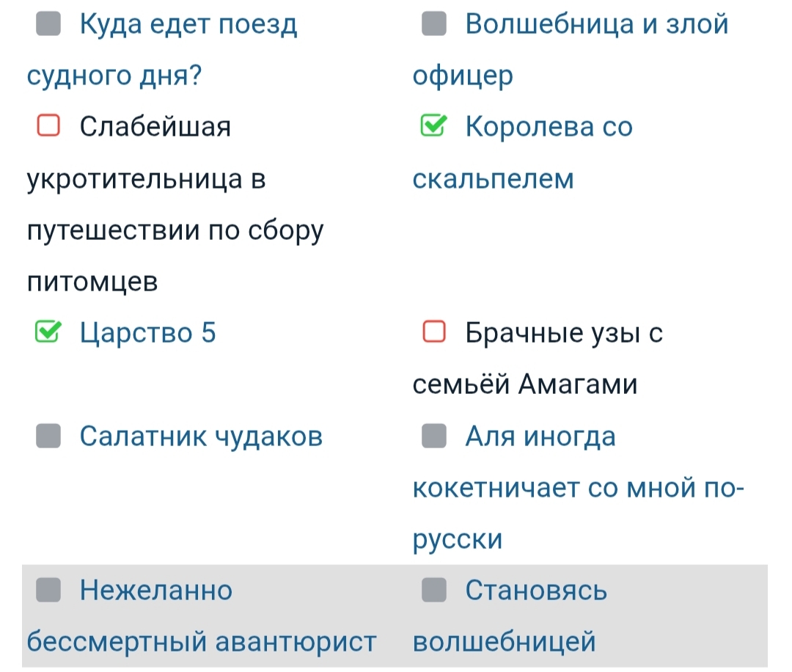Open the "Салатник чудаков" title link
Viewport: 792px width, 672px height.
tap(201, 437)
